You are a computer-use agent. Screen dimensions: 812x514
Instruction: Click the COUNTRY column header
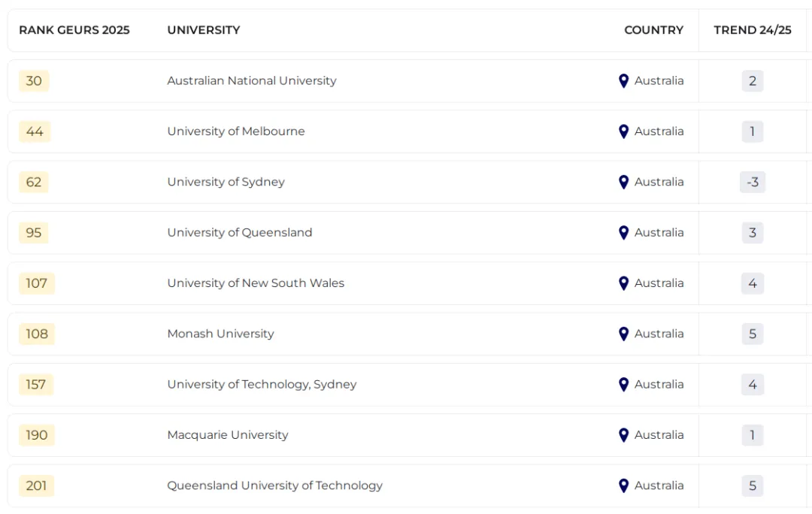tap(653, 30)
